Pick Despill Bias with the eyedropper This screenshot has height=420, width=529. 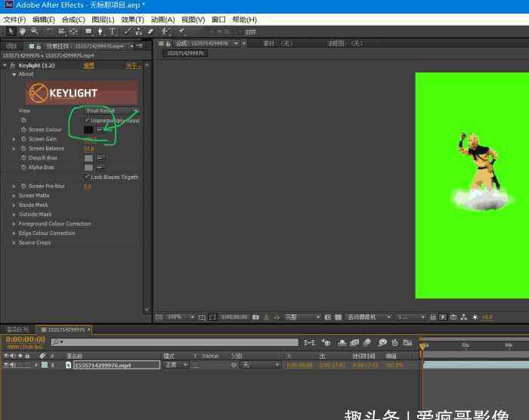tap(101, 158)
